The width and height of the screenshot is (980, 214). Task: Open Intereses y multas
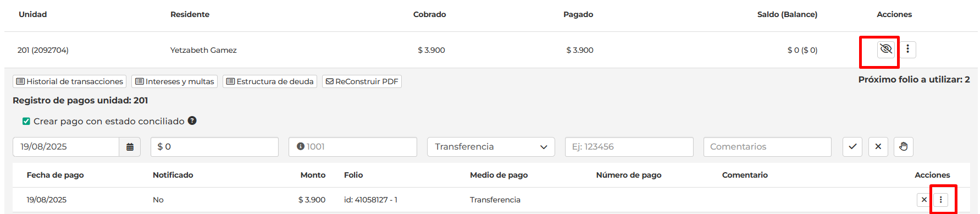(x=175, y=81)
